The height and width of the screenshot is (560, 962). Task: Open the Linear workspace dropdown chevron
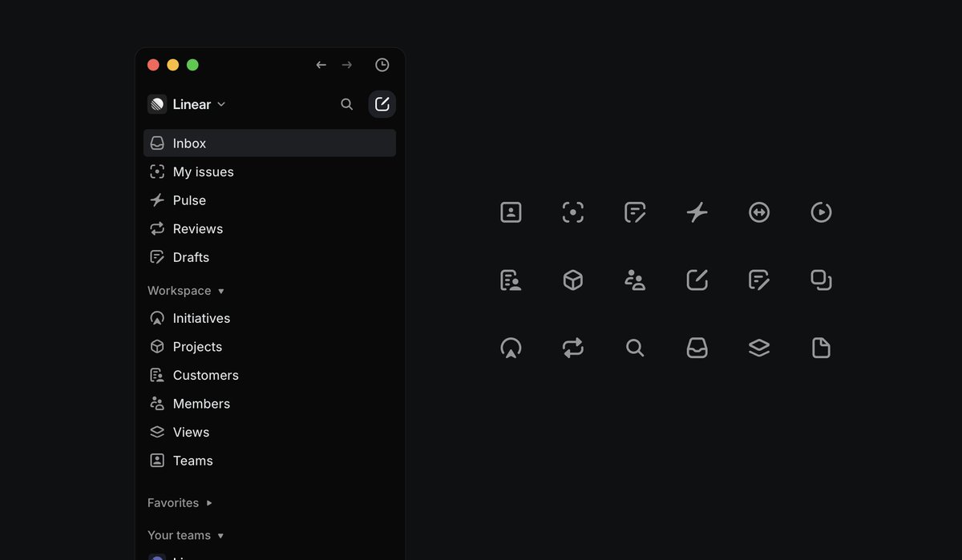[x=221, y=104]
